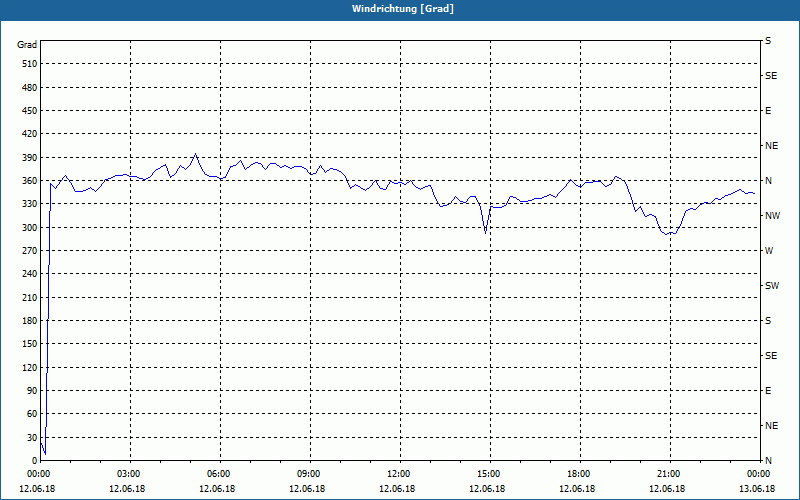The width and height of the screenshot is (800, 500).
Task: Pick the 420 y-axis value
Action: pos(30,134)
